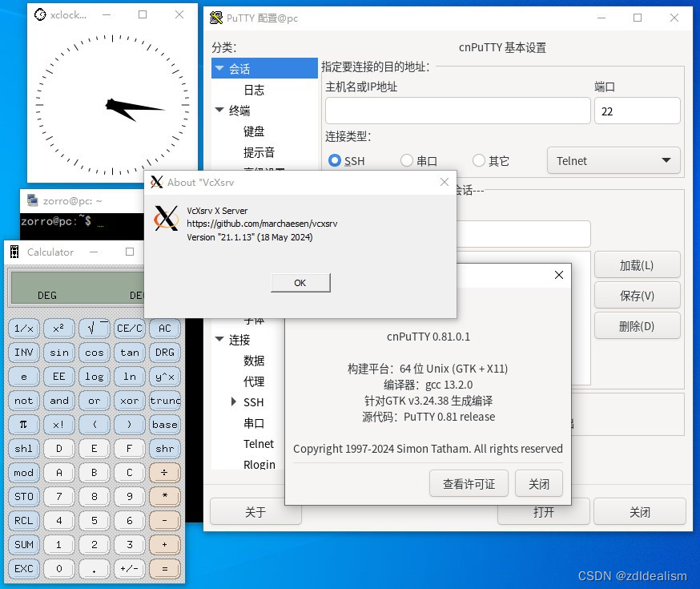
Task: Click the calculator base key
Action: point(165,425)
